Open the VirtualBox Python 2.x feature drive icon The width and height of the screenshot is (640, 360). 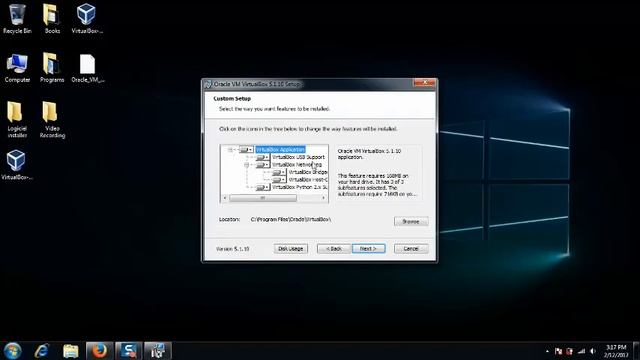(x=263, y=187)
